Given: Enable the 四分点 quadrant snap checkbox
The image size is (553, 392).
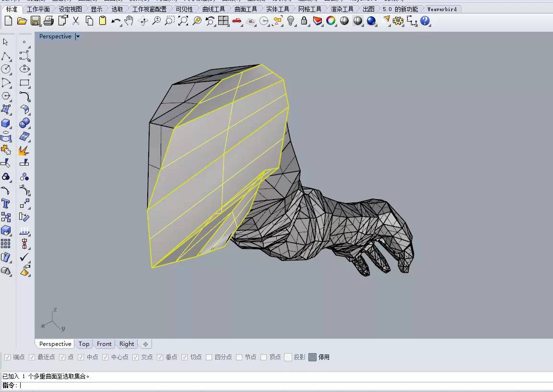Looking at the screenshot, I should (x=209, y=357).
